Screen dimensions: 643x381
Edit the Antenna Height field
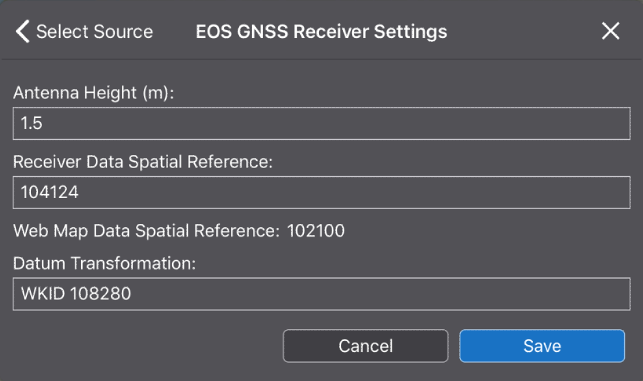pos(322,123)
